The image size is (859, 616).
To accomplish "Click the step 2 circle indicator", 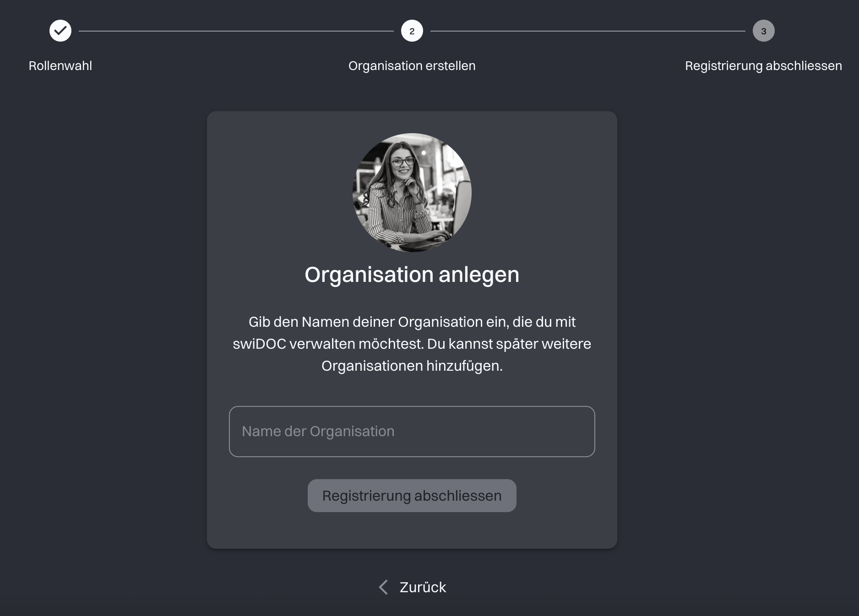I will (412, 31).
